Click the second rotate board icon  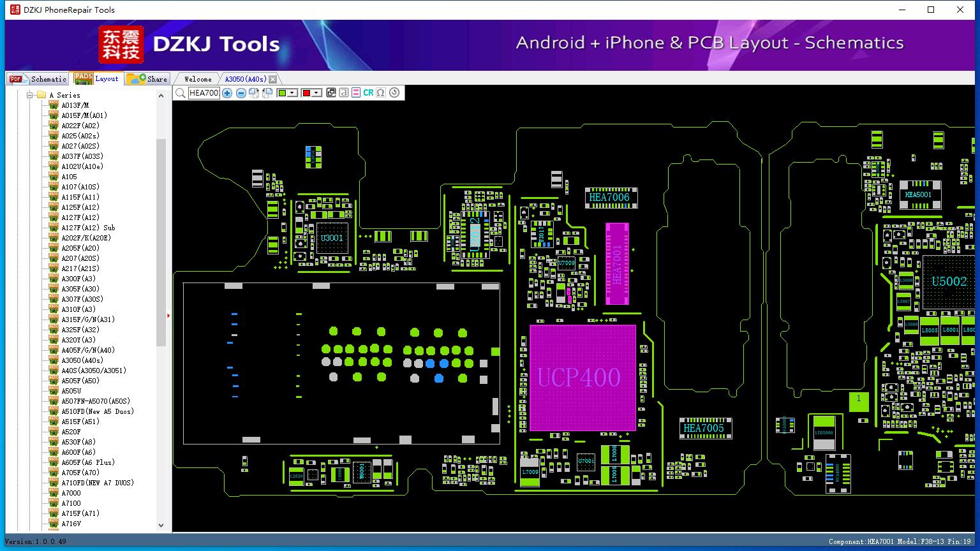click(267, 93)
